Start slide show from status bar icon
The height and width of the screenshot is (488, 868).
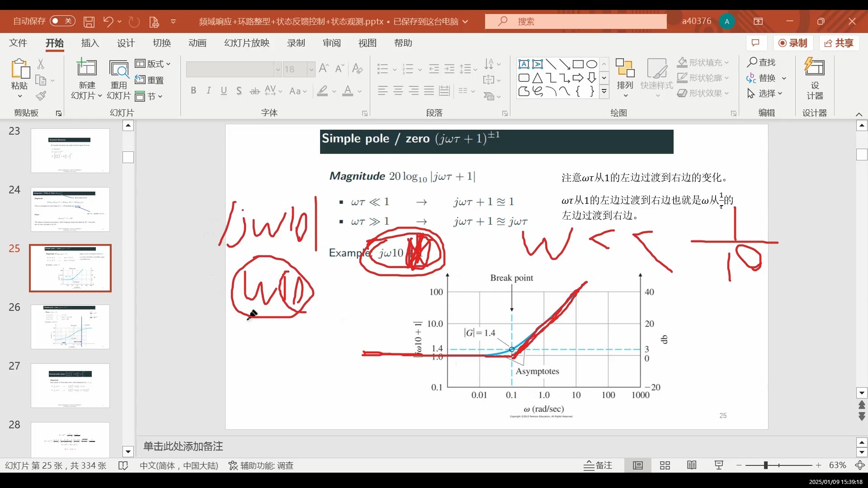pyautogui.click(x=719, y=465)
